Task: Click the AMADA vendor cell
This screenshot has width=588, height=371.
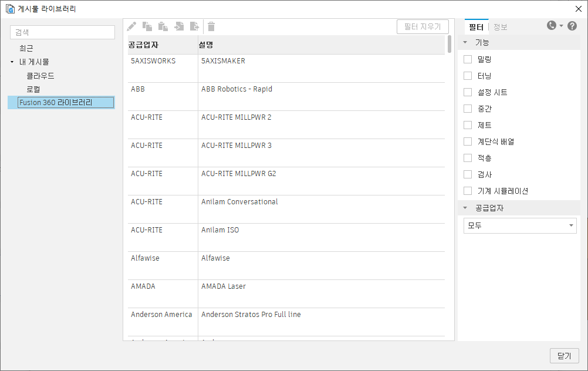Action: [163, 294]
